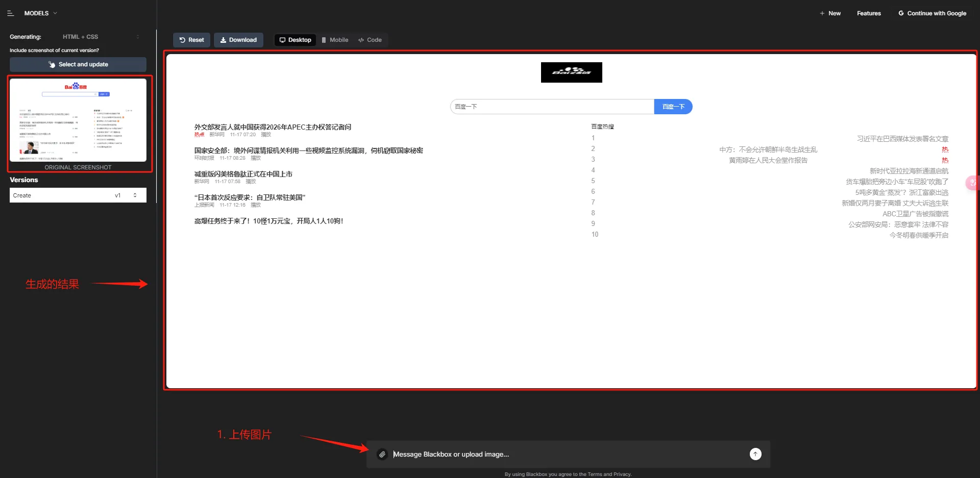The image size is (980, 478).
Task: Switch to Mobile preview mode
Action: tap(335, 40)
